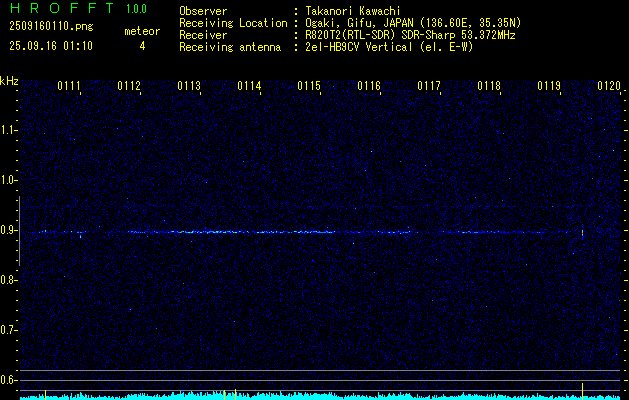629x400 pixels.
Task: Click the Receiving antenna label
Action: pos(230,47)
